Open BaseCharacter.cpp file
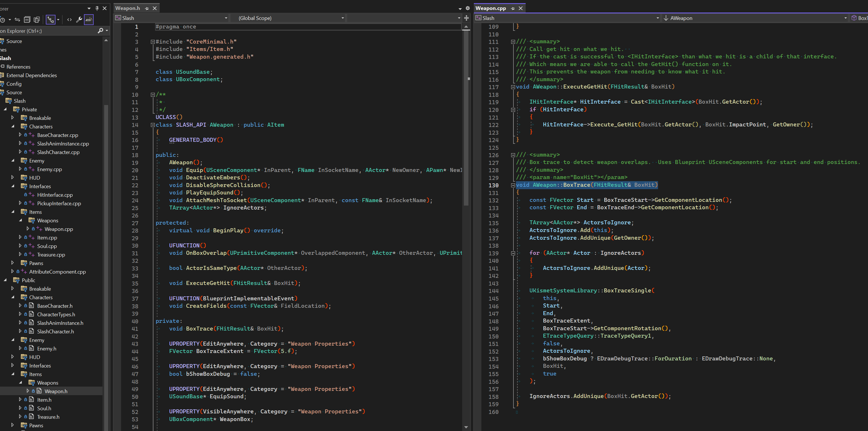The image size is (868, 431). coord(57,135)
